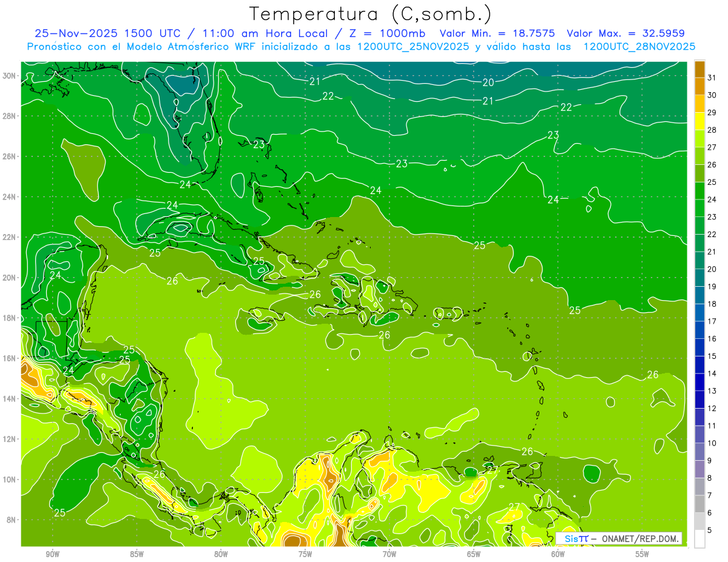Click the 65W longitude axis label
This screenshot has width=728, height=562.
click(x=474, y=554)
